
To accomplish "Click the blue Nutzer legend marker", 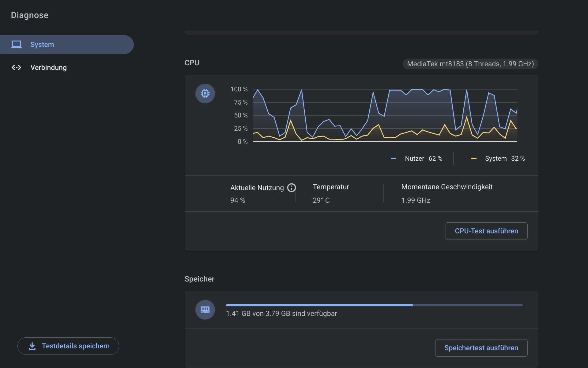I will tap(394, 159).
